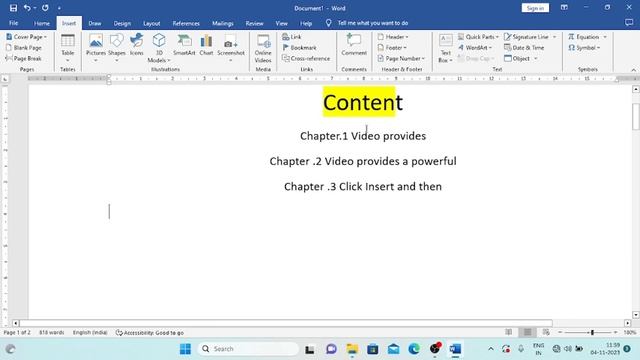
Task: Click the Sign in button
Action: (535, 8)
